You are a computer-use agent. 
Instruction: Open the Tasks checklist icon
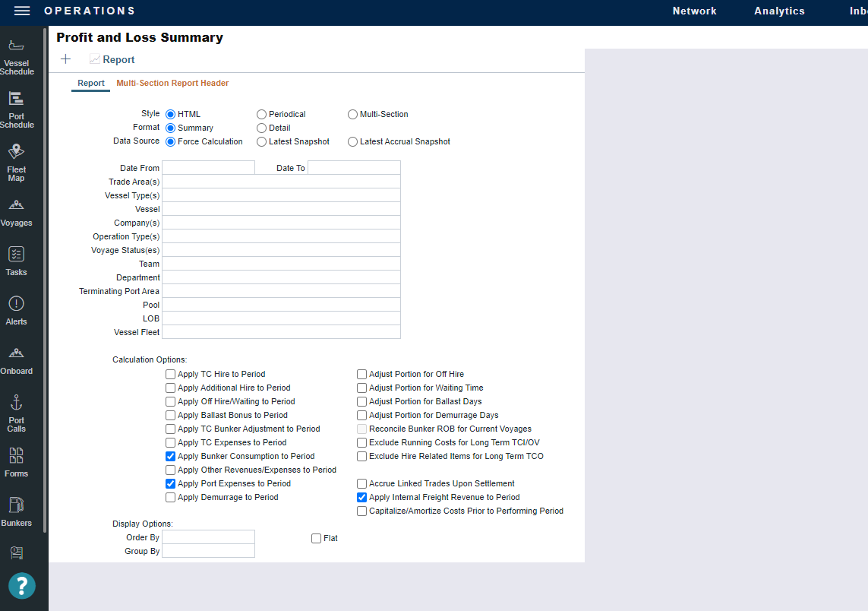click(x=17, y=261)
